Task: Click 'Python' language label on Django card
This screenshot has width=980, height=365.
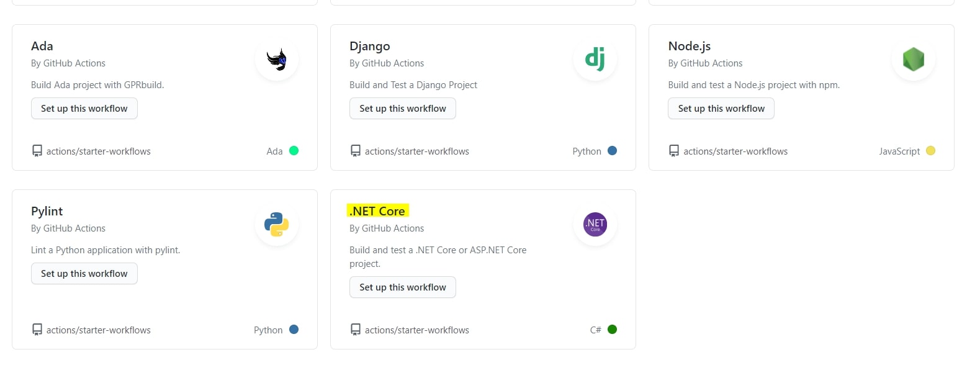Action: (587, 151)
